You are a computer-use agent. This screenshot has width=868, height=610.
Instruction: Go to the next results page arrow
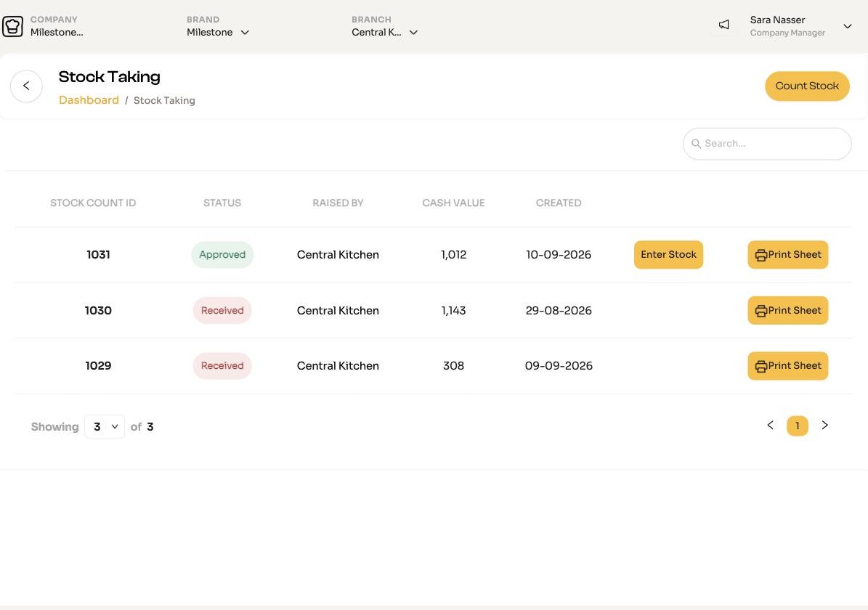(825, 425)
